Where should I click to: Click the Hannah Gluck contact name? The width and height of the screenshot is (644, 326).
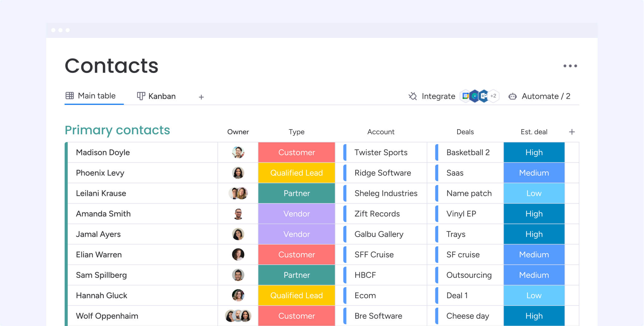(x=101, y=295)
